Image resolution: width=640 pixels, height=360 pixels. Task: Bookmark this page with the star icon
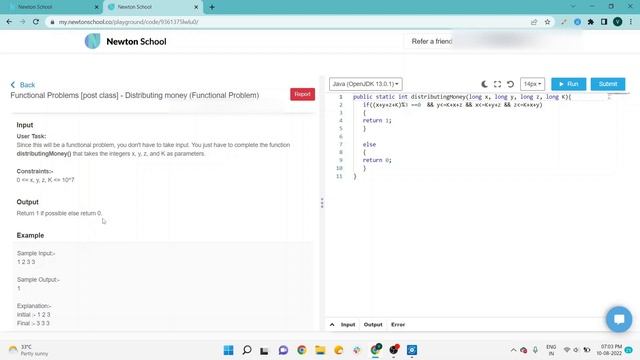coord(547,22)
